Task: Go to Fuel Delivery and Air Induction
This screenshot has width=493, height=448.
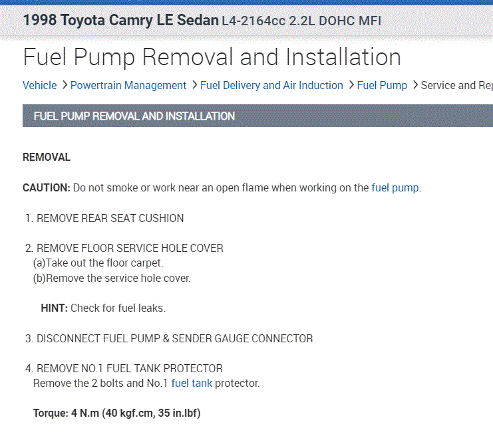Action: [x=271, y=85]
